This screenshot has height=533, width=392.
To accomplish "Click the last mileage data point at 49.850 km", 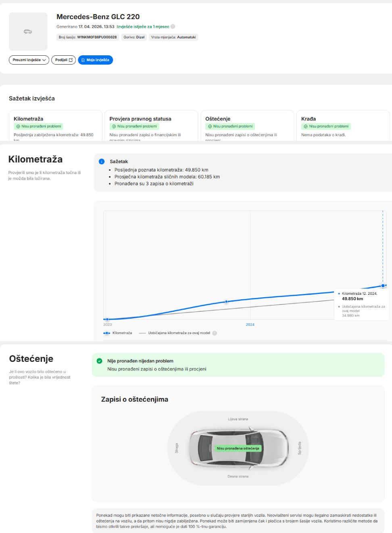I will (383, 285).
